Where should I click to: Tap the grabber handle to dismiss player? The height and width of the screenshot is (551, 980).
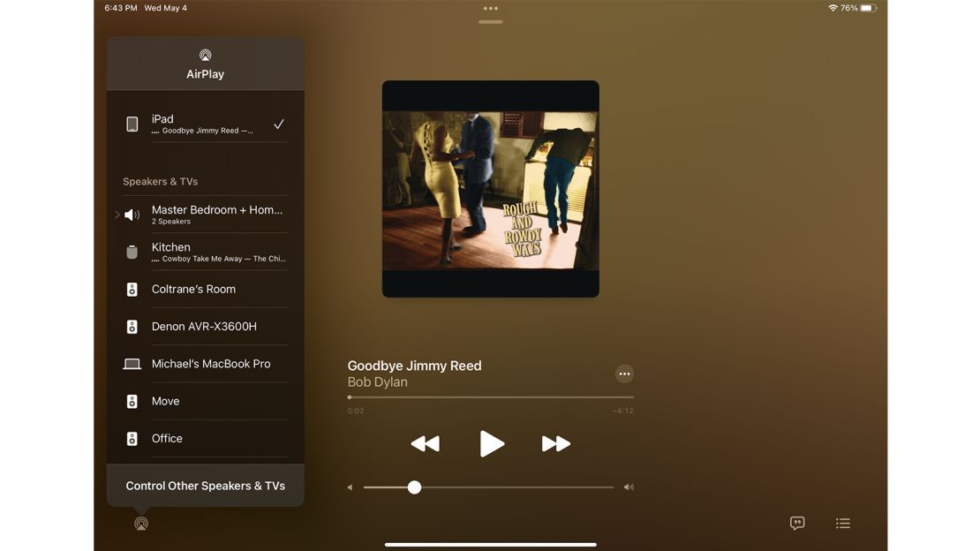click(x=491, y=22)
